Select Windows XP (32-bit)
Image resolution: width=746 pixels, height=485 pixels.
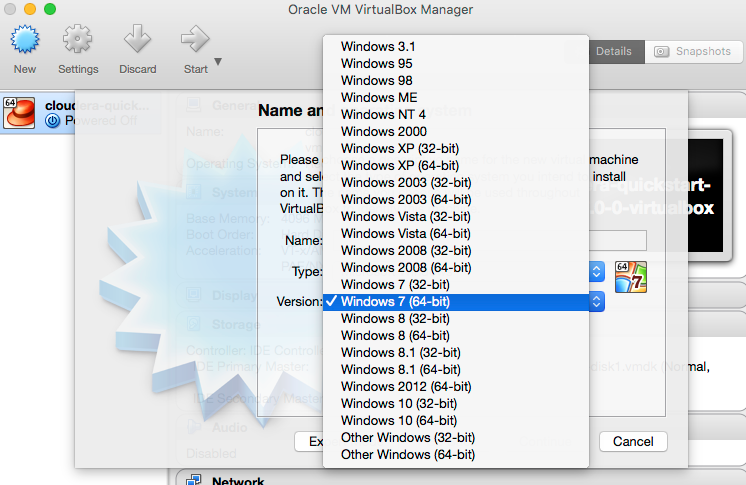456,148
